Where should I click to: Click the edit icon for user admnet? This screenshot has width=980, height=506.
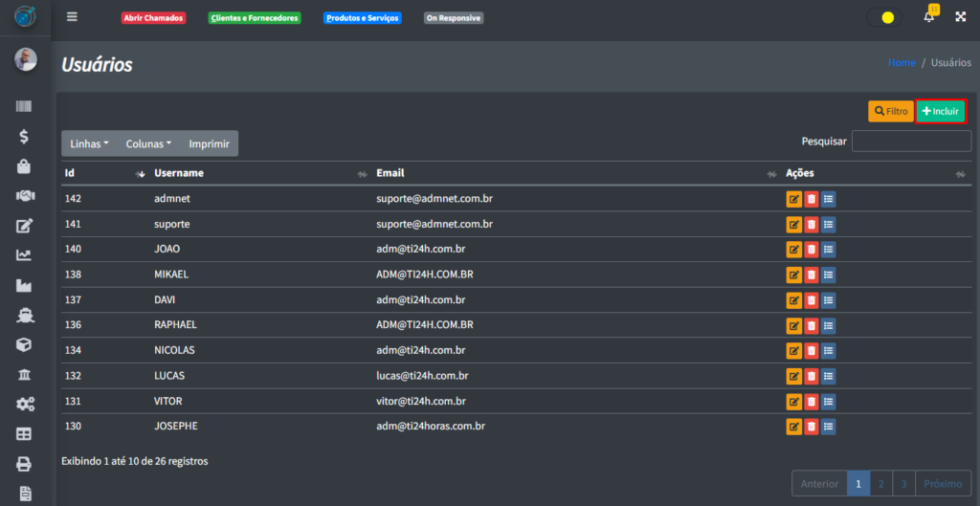pos(793,199)
